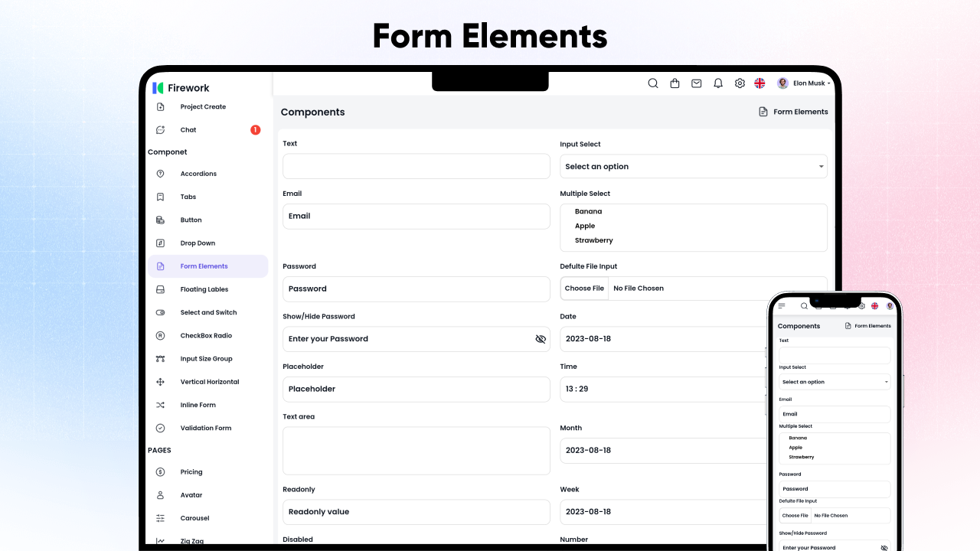The image size is (980, 551).
Task: Switch language via the UK flag icon
Action: coord(759,83)
